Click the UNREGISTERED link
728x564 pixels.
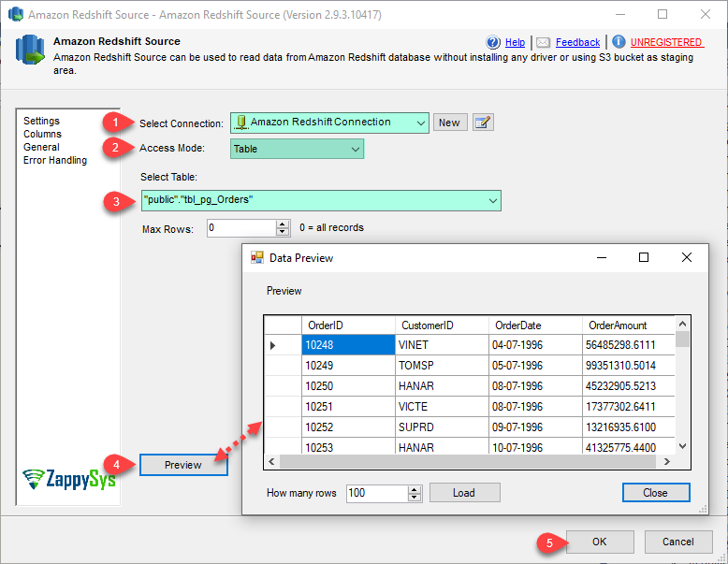pos(666,42)
